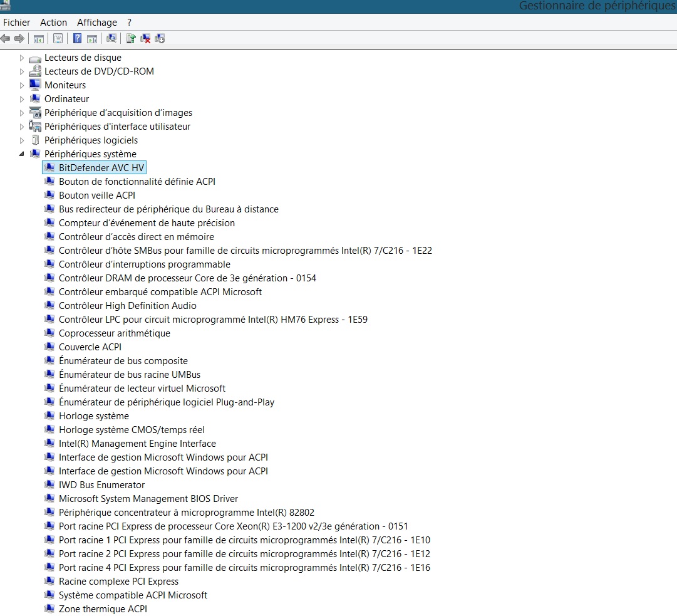This screenshot has height=616, width=677.
Task: Open the ? help menu
Action: 129,23
